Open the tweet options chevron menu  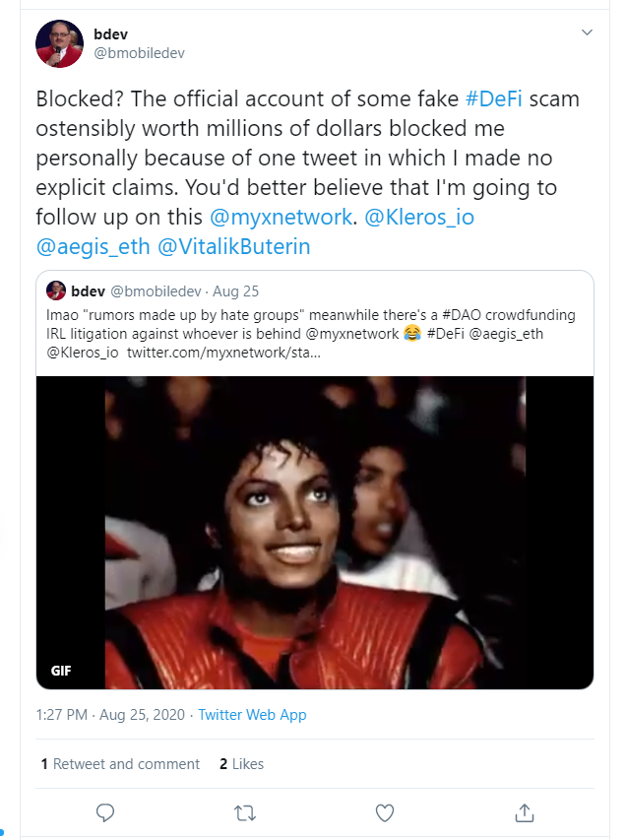pyautogui.click(x=588, y=32)
